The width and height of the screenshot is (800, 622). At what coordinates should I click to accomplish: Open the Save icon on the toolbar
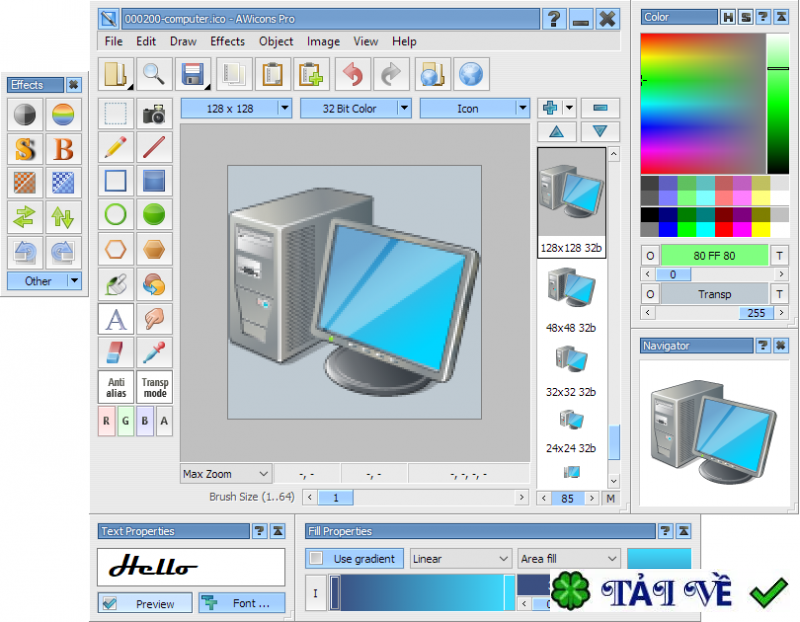coord(192,74)
